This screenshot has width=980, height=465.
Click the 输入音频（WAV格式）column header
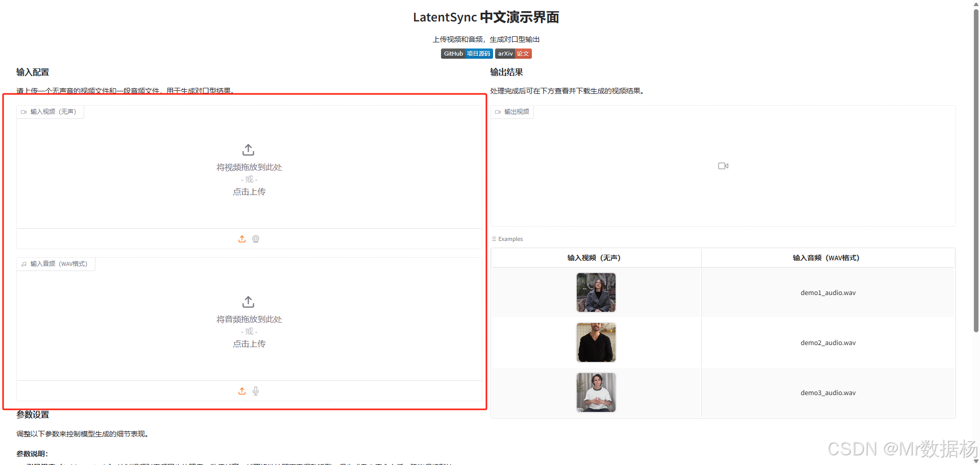point(828,258)
